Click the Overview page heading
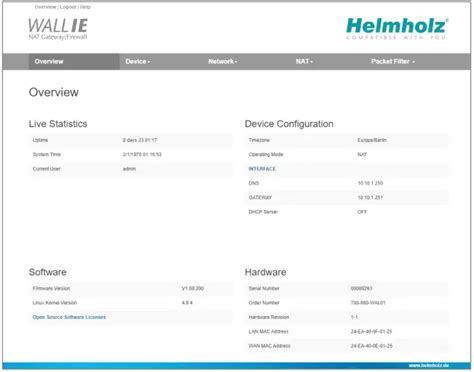The image size is (474, 372). pyautogui.click(x=54, y=92)
